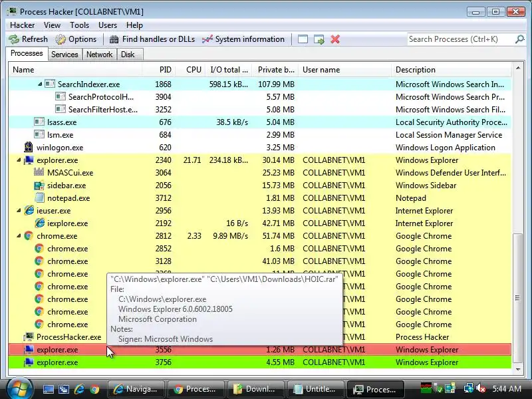The width and height of the screenshot is (532, 399).
Task: Open the Windows Start orb
Action: click(19, 389)
